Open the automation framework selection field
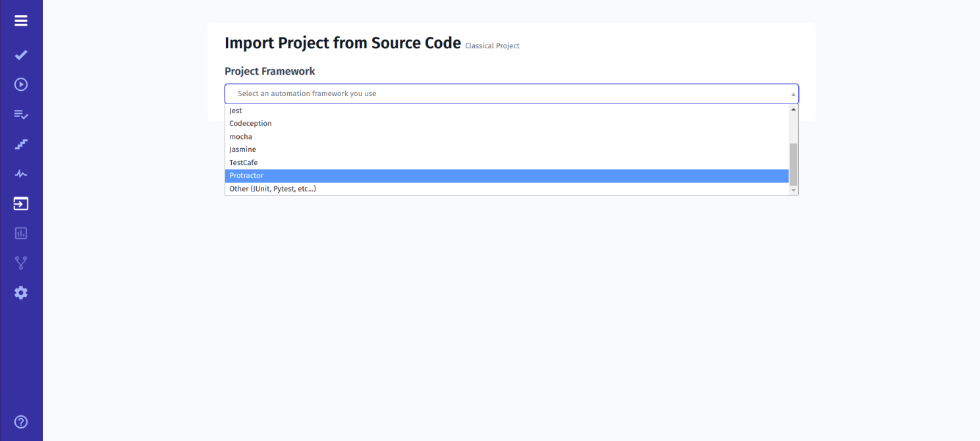The image size is (980, 441). tap(461, 93)
